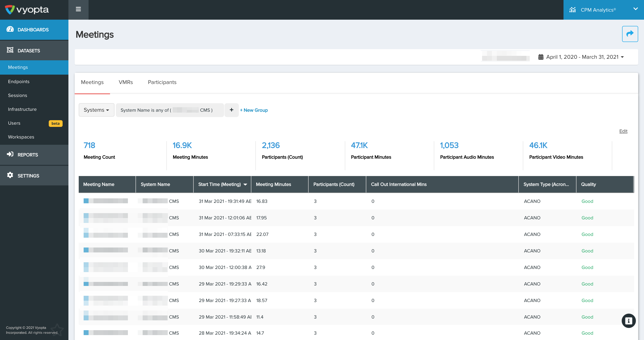Click ACANO in the 28 Mar 2021 row
Screen dimensions: 644x340
(532, 333)
